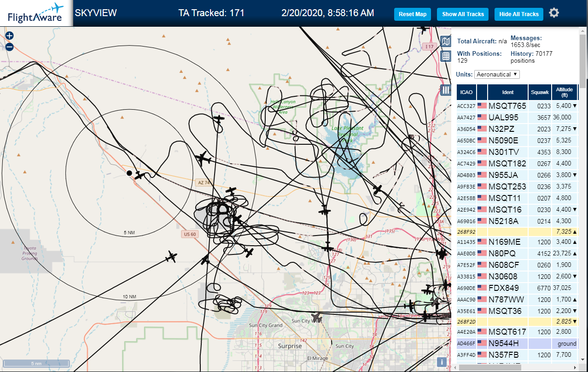The height and width of the screenshot is (372, 588).
Task: Select the MSQT16 aircraft row
Action: click(517, 209)
